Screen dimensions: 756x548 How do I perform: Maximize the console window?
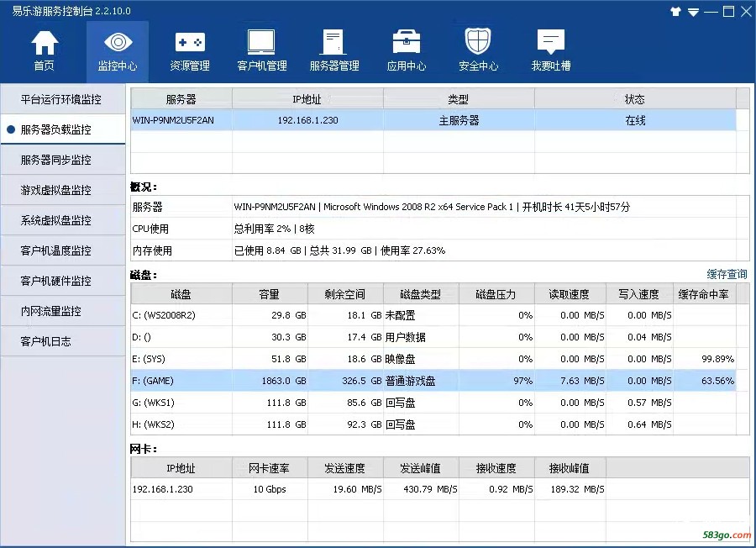[728, 12]
